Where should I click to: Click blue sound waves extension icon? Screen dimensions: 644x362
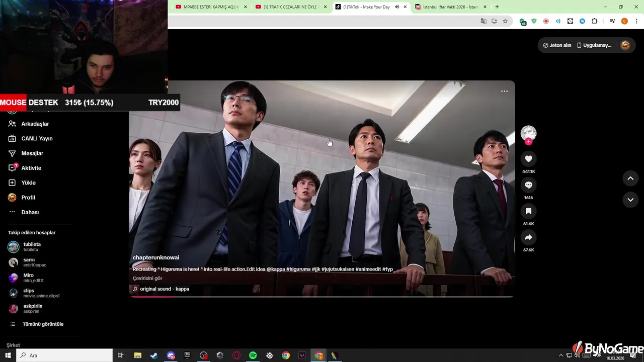pyautogui.click(x=558, y=21)
